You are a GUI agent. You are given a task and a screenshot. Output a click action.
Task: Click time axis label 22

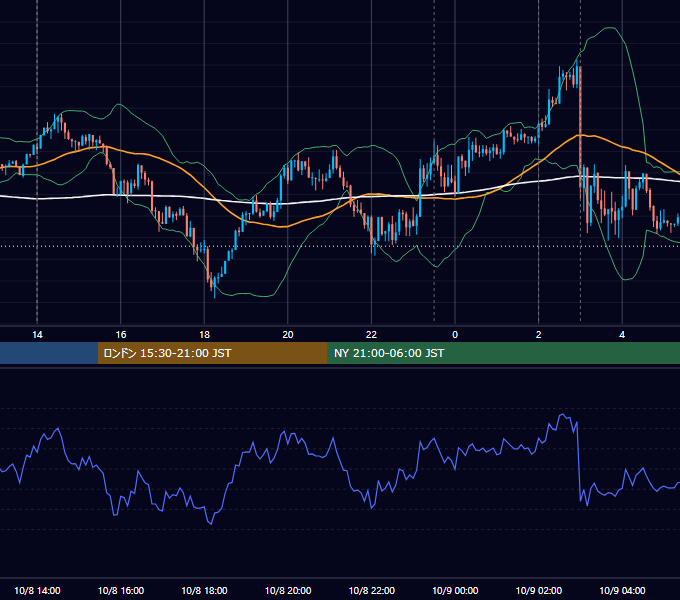tap(371, 335)
